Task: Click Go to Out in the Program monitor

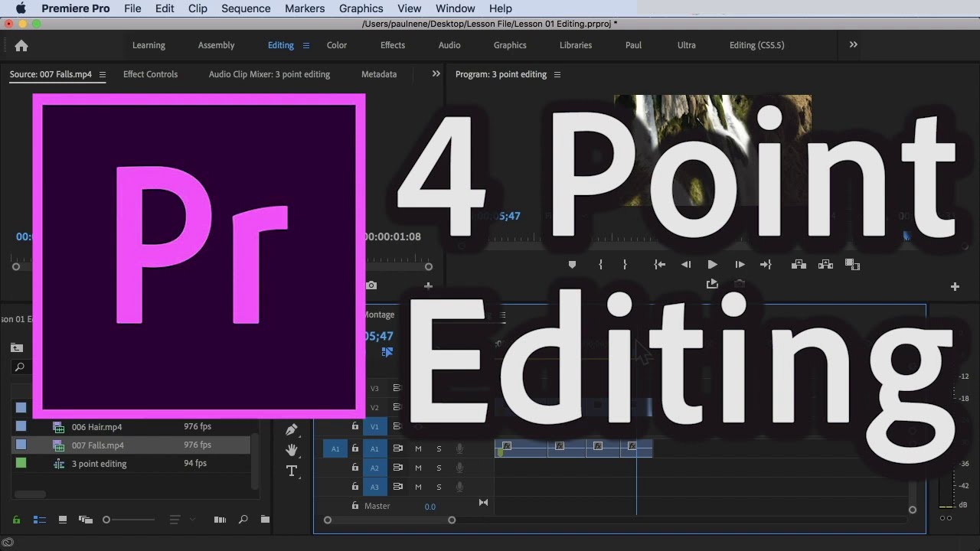Action: [x=766, y=265]
